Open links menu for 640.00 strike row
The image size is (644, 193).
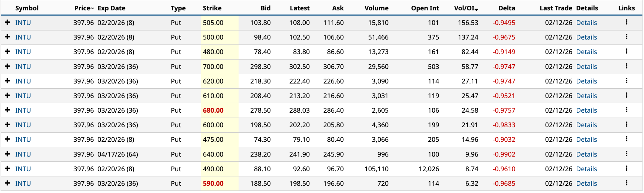626,154
